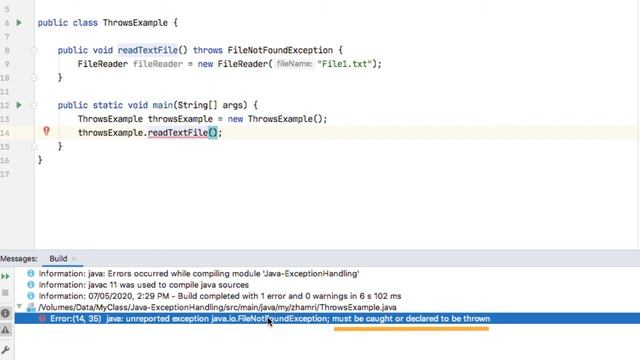Click the 'new ThrowsExample()' constructor call on line 13
This screenshot has width=640, height=360.
[x=278, y=119]
